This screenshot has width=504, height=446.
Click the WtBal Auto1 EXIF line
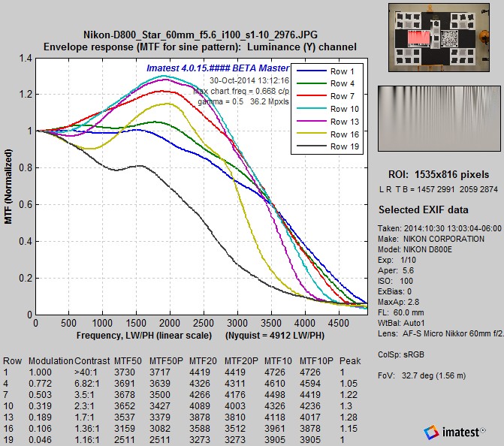pyautogui.click(x=401, y=323)
